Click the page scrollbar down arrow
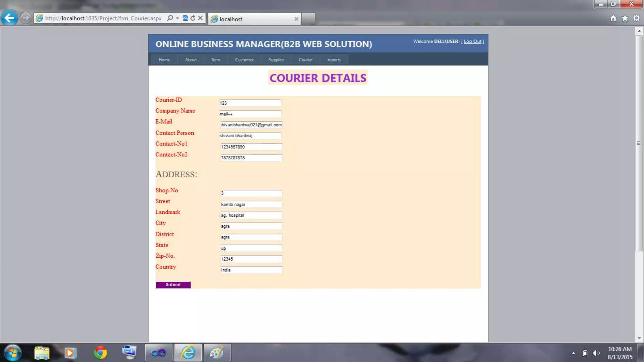Screen dimensions: 644x362 pyautogui.click(x=639, y=338)
